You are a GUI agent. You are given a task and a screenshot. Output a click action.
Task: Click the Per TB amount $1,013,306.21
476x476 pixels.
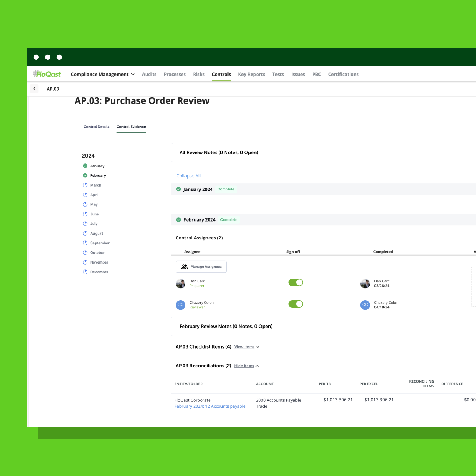click(338, 400)
